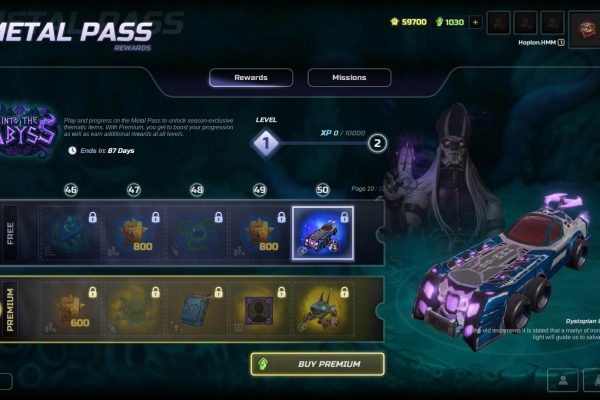600x400 pixels.
Task: Open the Missions tab
Action: [x=349, y=78]
